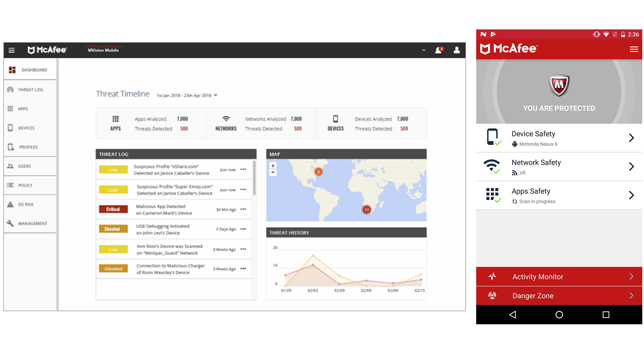Click the Africa map marker showing 17
644x355 pixels.
(x=366, y=210)
